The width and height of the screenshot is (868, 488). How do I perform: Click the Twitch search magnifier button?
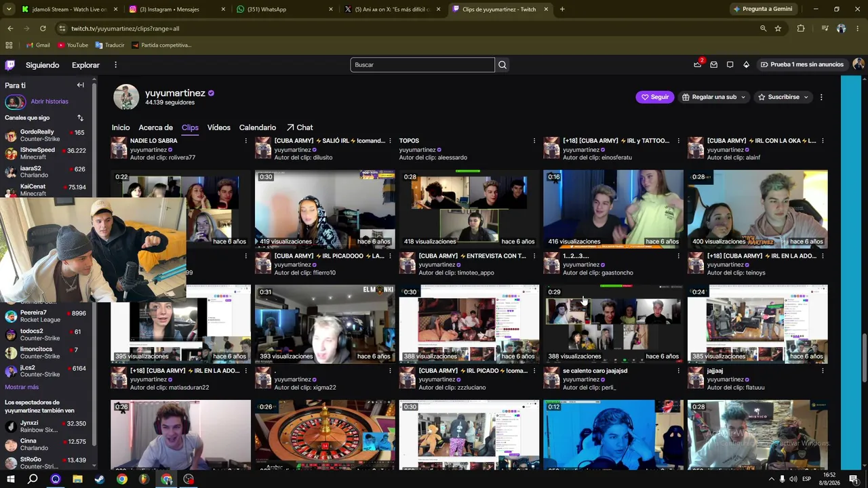tap(502, 65)
